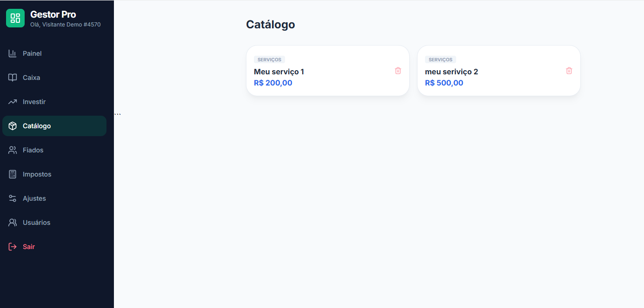Open the Fiados menu entry
Screen dimensions: 644x308
click(x=33, y=150)
